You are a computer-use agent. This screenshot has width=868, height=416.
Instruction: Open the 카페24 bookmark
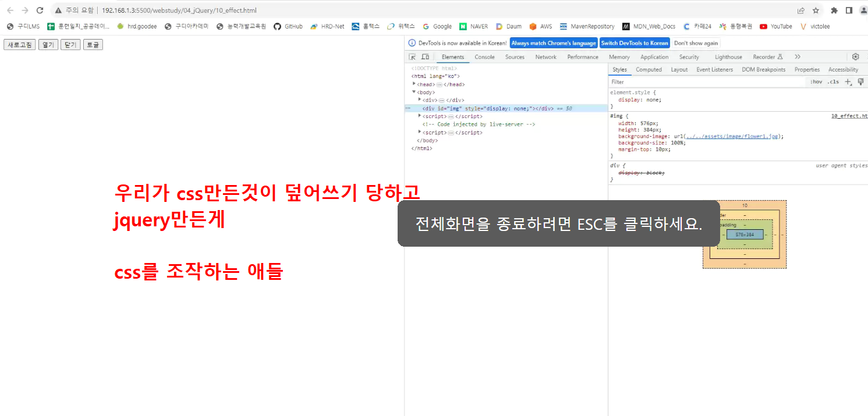697,26
